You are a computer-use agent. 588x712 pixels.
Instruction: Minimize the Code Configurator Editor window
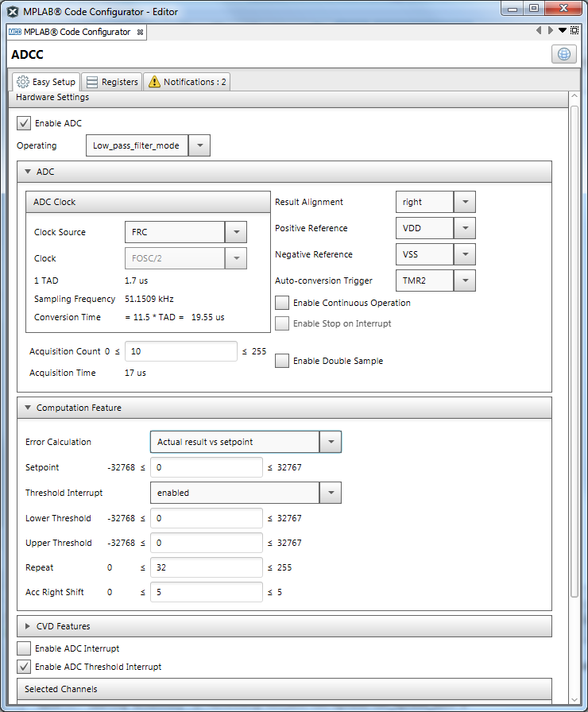coord(513,9)
